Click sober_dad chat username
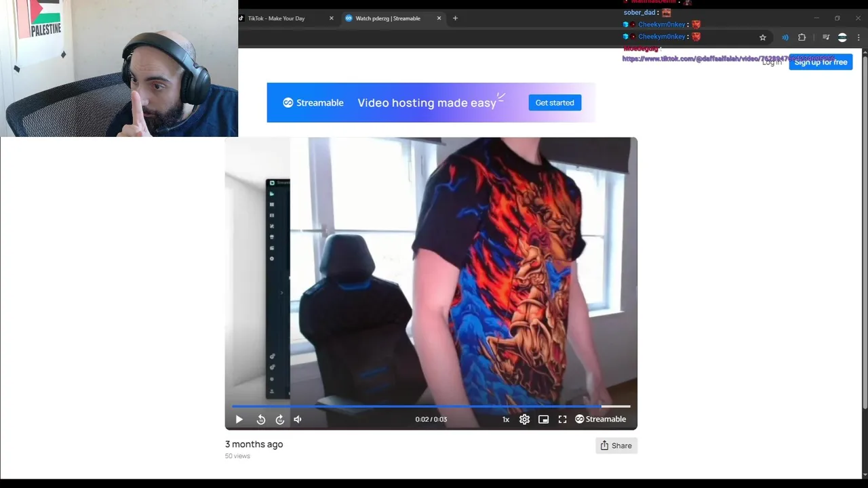Image resolution: width=868 pixels, height=488 pixels. 639,12
